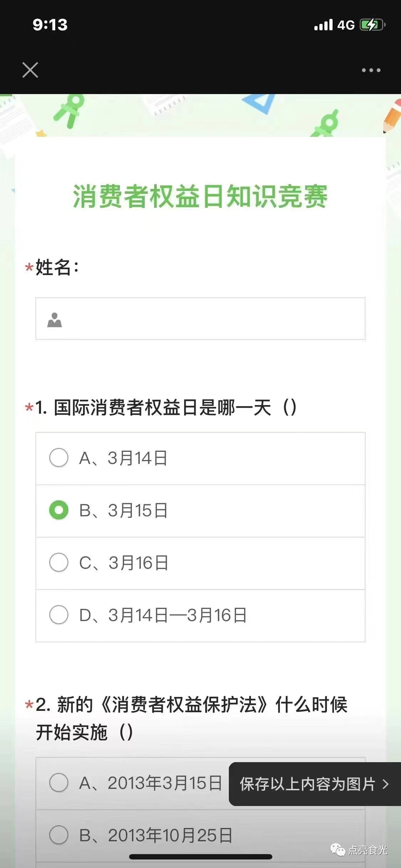Tap the battery charging status icon
Image resolution: width=401 pixels, height=868 pixels.
(372, 25)
